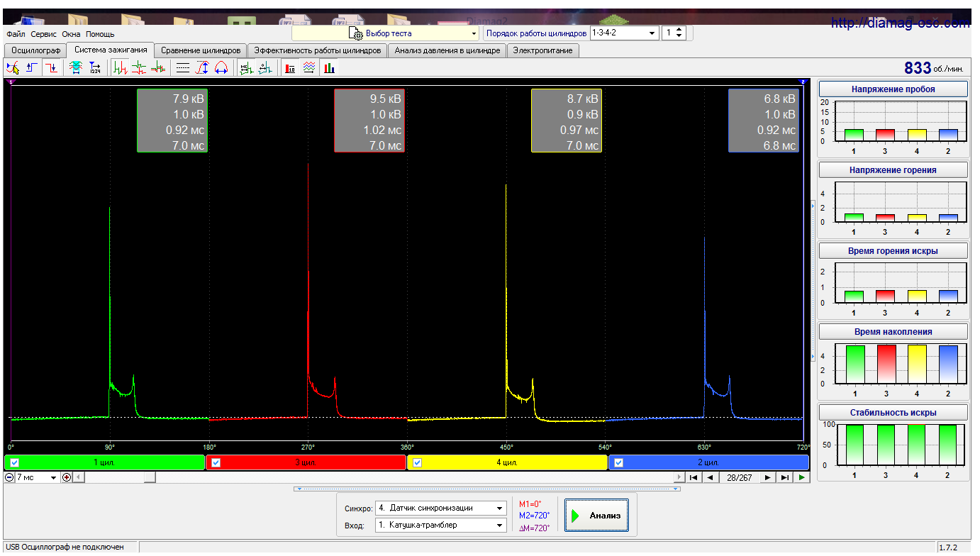The width and height of the screenshot is (980, 556).
Task: Click the multicolor waves icon
Action: pyautogui.click(x=309, y=68)
